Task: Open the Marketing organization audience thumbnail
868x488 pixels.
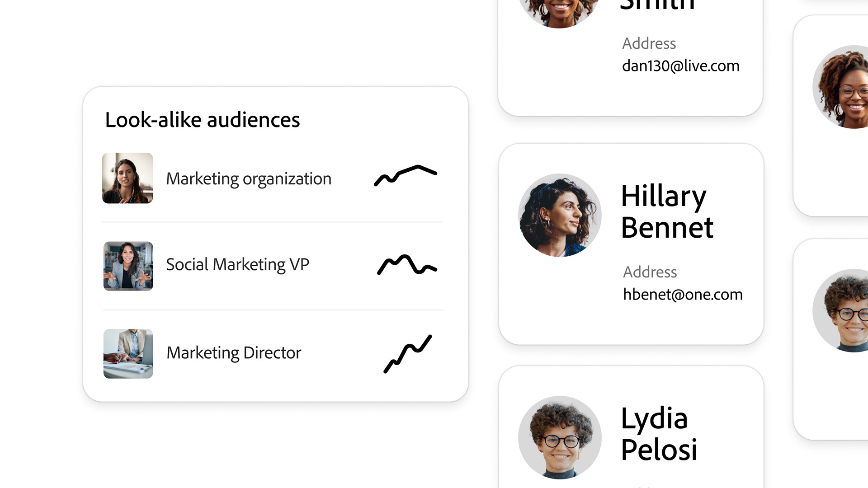Action: click(x=127, y=178)
